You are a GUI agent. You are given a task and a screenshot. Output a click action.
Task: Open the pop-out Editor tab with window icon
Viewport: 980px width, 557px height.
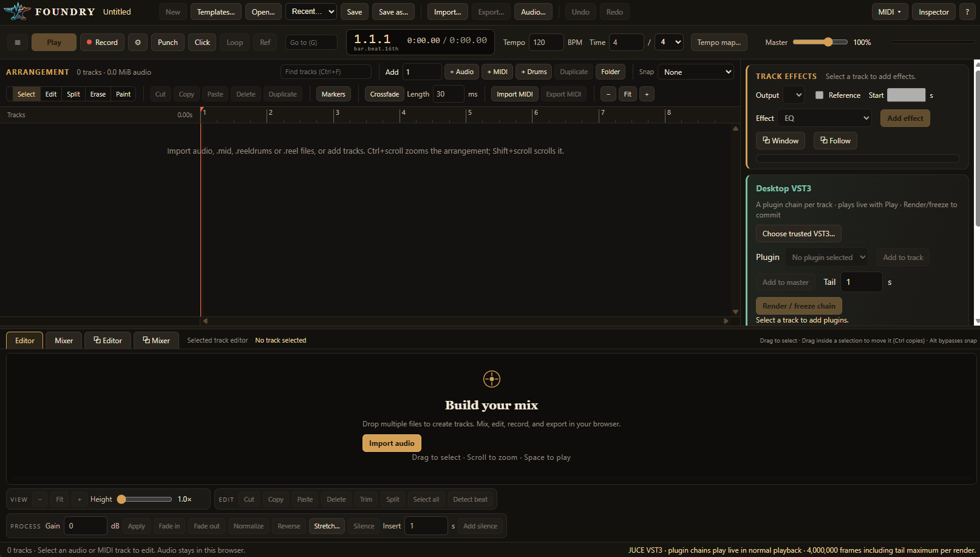point(107,341)
